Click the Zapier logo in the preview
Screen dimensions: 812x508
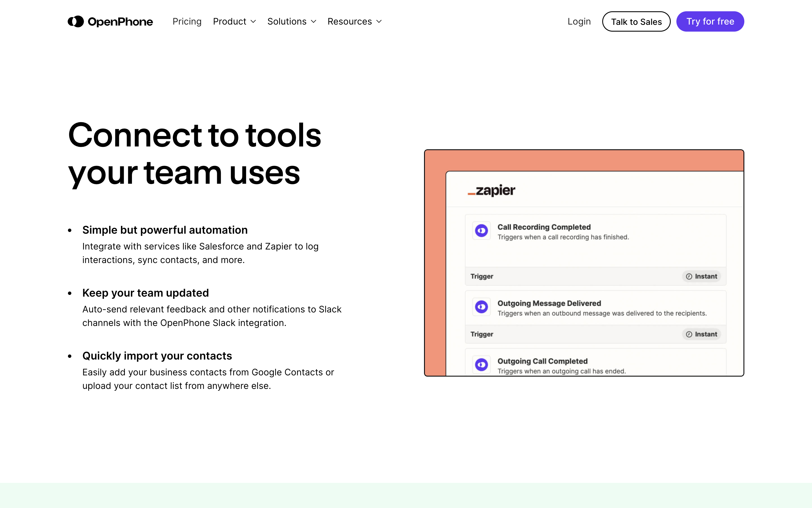click(x=491, y=190)
